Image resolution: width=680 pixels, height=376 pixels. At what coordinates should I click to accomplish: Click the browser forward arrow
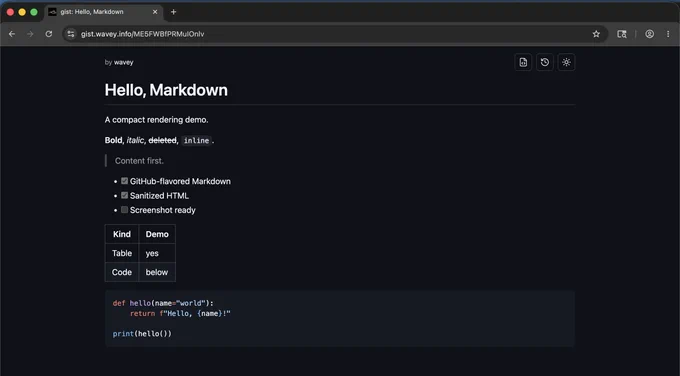pos(30,34)
